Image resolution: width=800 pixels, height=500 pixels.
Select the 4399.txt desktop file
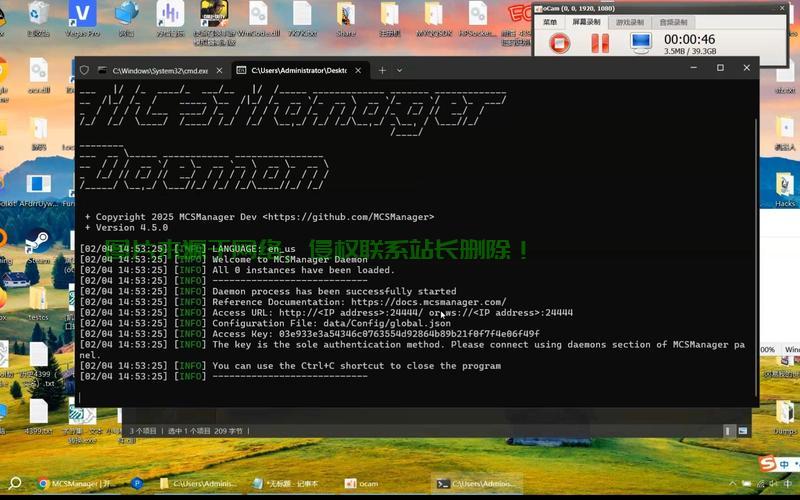(38, 417)
